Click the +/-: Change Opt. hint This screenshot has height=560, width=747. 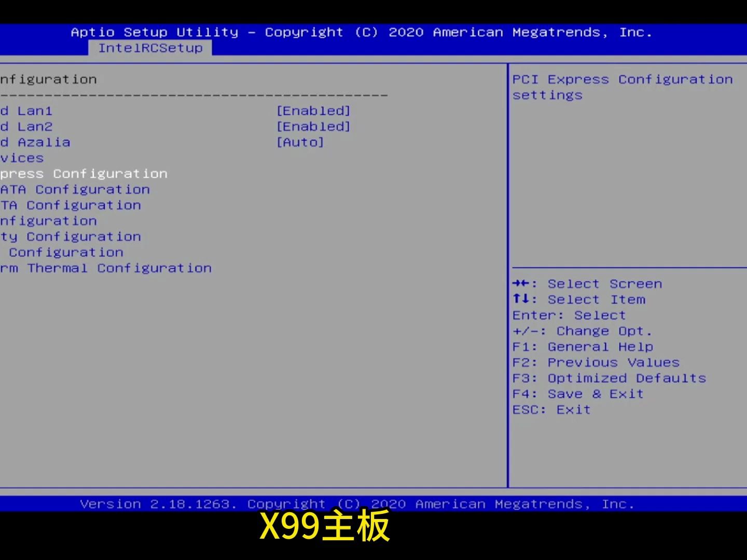[x=582, y=331]
